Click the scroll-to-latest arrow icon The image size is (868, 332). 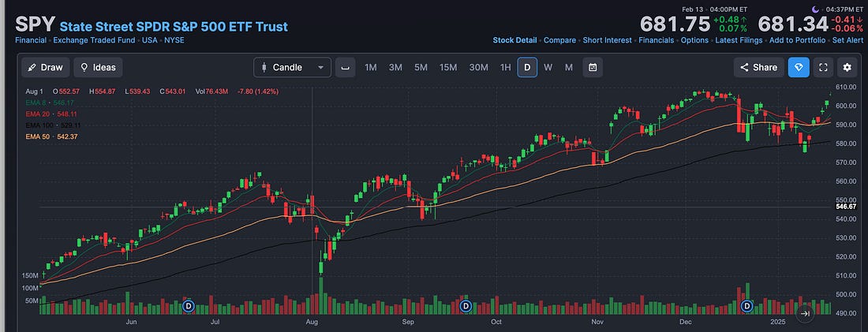tap(806, 314)
